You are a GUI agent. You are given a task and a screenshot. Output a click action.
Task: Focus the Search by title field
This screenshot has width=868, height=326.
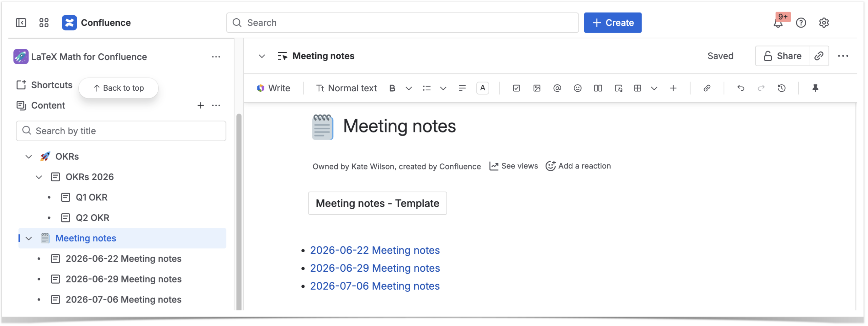pos(121,131)
